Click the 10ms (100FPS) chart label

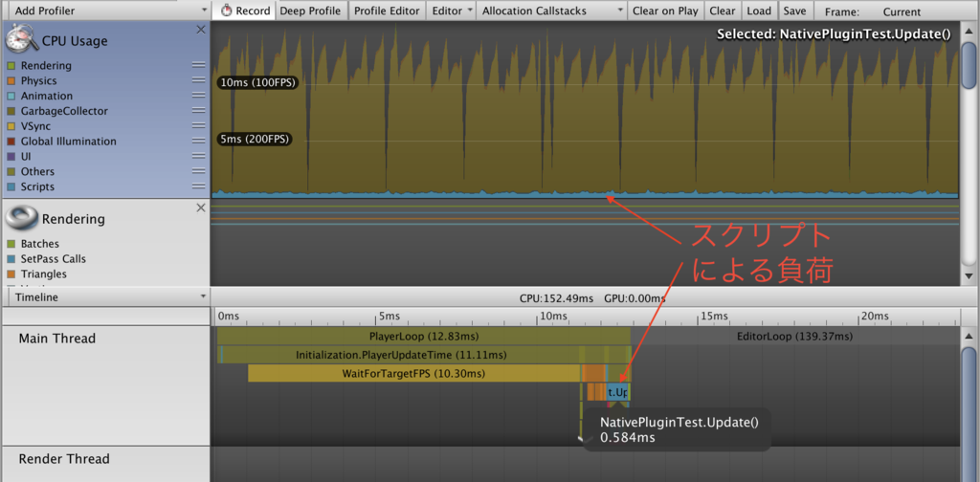[x=256, y=82]
